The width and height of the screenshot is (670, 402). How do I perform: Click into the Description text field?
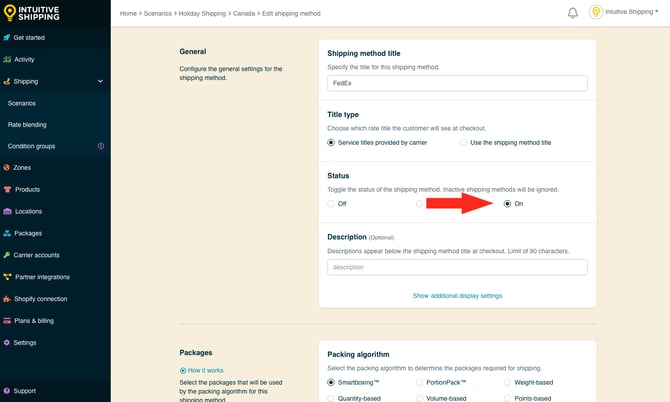point(457,267)
